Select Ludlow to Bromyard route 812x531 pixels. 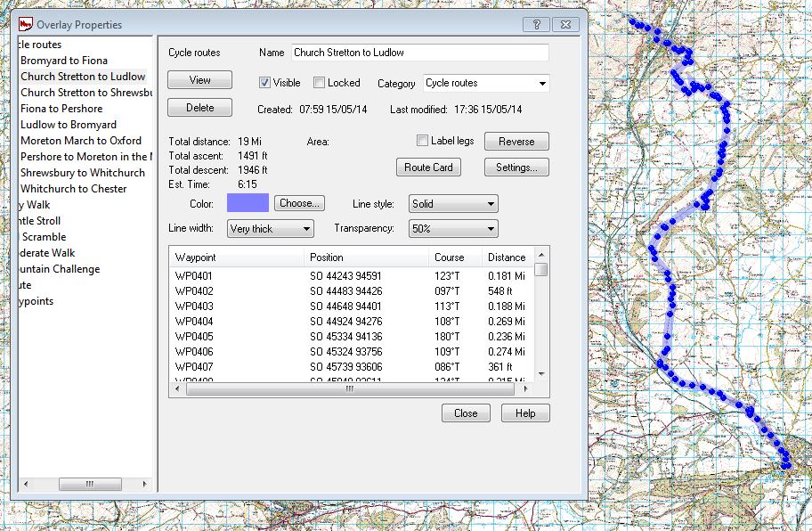[69, 125]
